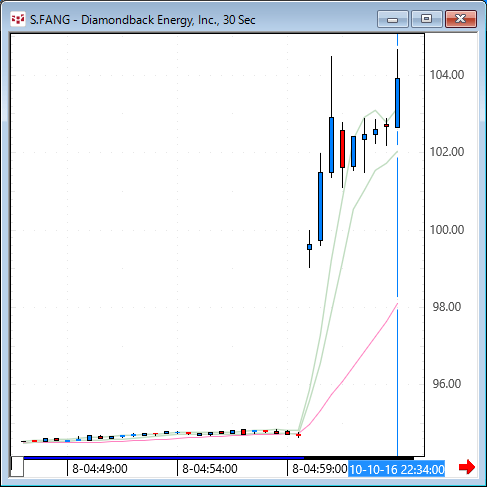Click the chart app icon in title bar
The width and height of the screenshot is (487, 487).
(x=17, y=19)
